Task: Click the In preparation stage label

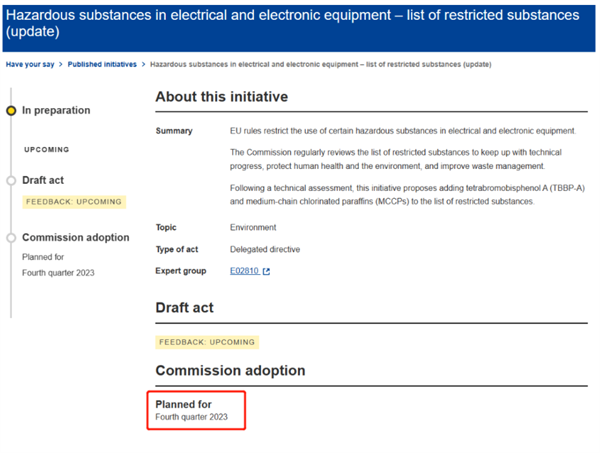Action: point(56,110)
